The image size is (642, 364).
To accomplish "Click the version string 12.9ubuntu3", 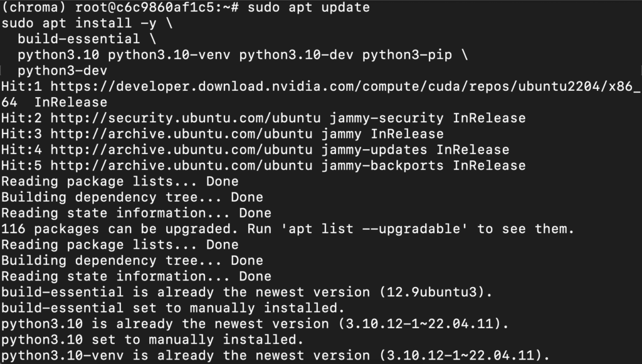I will pos(431,293).
